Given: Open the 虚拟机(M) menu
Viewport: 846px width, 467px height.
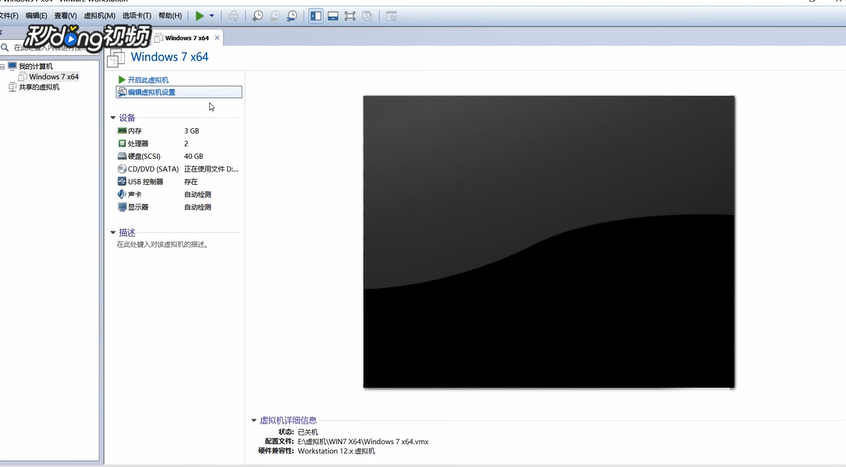Looking at the screenshot, I should tap(99, 16).
